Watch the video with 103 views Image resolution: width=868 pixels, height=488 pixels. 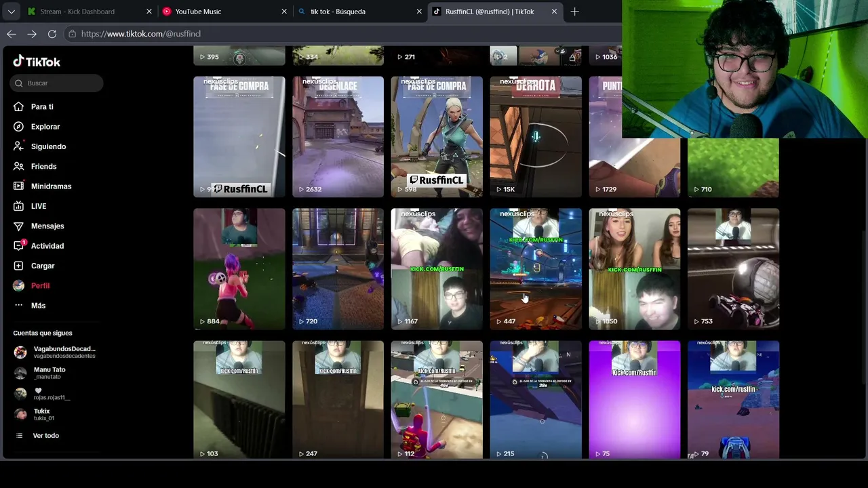click(239, 400)
